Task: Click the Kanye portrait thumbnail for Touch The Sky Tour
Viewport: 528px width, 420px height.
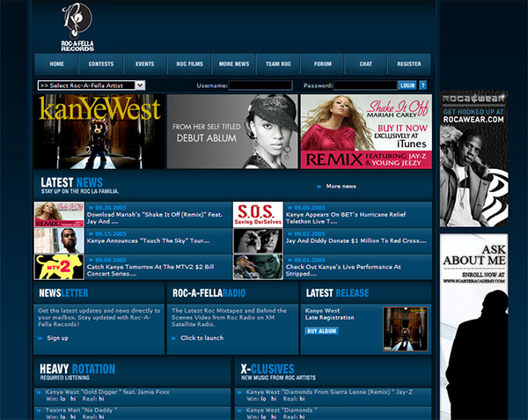Action: (x=59, y=241)
